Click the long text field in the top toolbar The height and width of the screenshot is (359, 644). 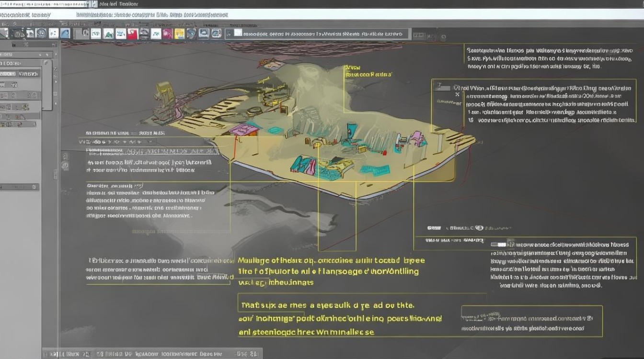point(318,34)
